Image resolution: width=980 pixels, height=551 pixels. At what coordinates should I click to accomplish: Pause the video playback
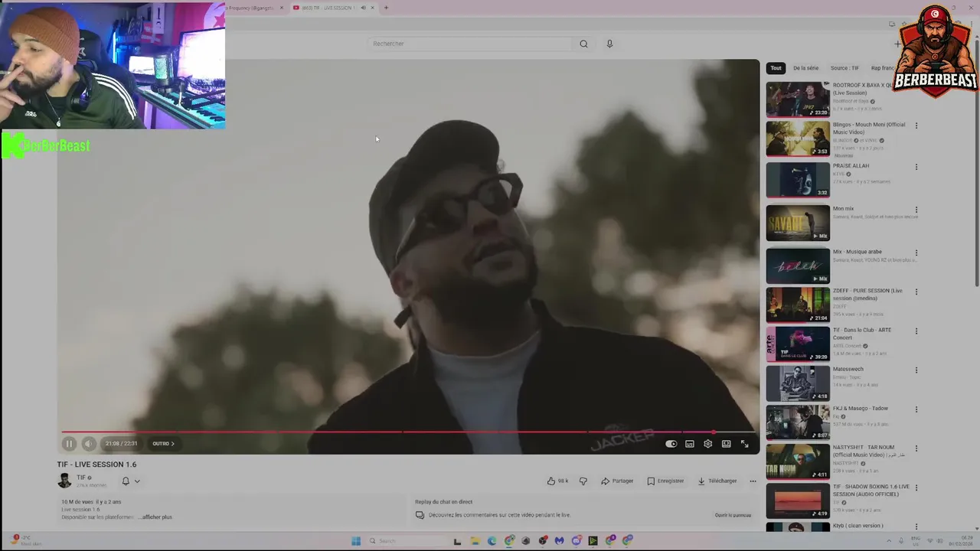tap(69, 444)
